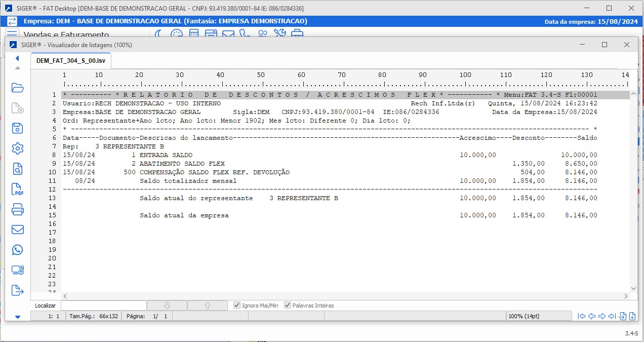Share the report via WhatsApp
This screenshot has width=644, height=342.
[x=18, y=250]
